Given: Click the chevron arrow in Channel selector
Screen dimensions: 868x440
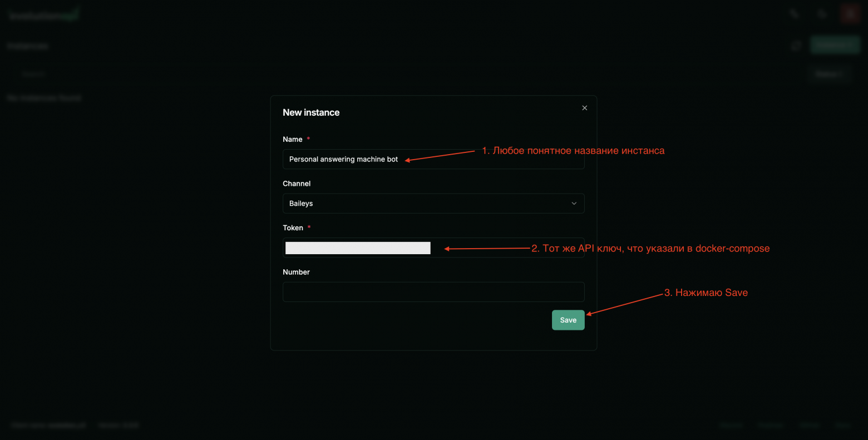Looking at the screenshot, I should 574,204.
